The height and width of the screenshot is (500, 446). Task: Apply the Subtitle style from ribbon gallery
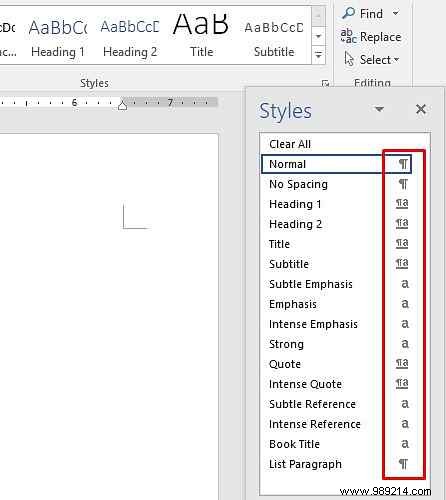click(x=274, y=37)
